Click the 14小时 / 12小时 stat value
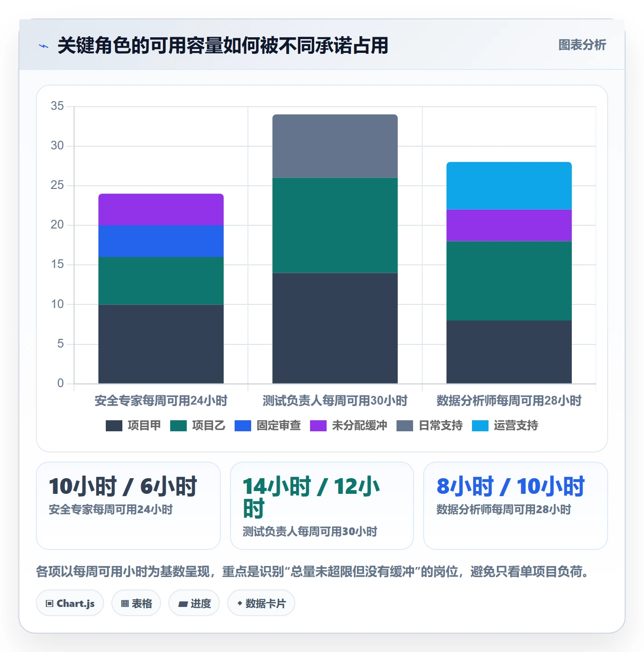The width and height of the screenshot is (644, 652). tap(311, 497)
